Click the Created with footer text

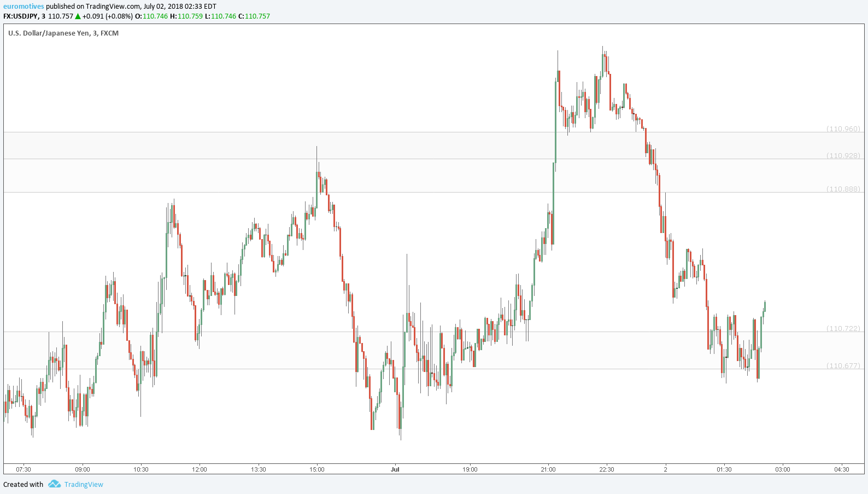[23, 485]
